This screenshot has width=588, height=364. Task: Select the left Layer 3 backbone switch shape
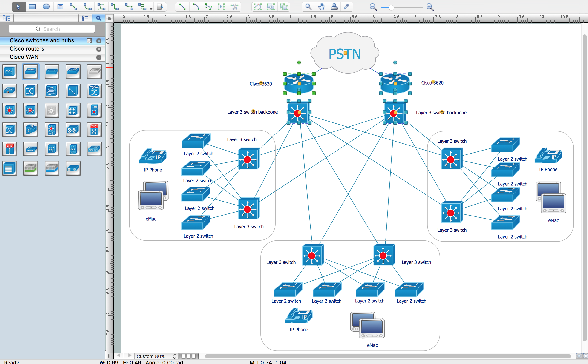(299, 112)
